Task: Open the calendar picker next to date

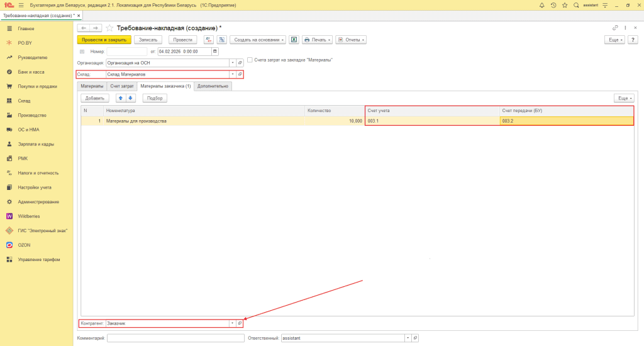Action: click(215, 52)
